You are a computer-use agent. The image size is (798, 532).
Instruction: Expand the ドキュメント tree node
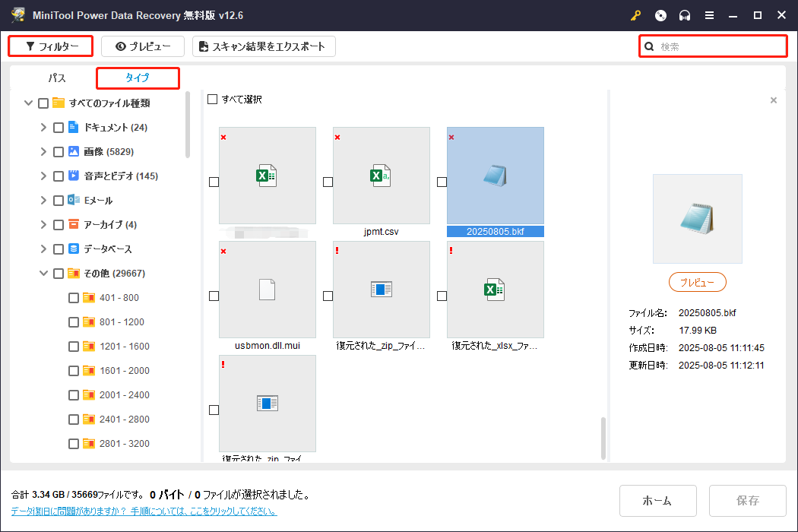pyautogui.click(x=43, y=127)
